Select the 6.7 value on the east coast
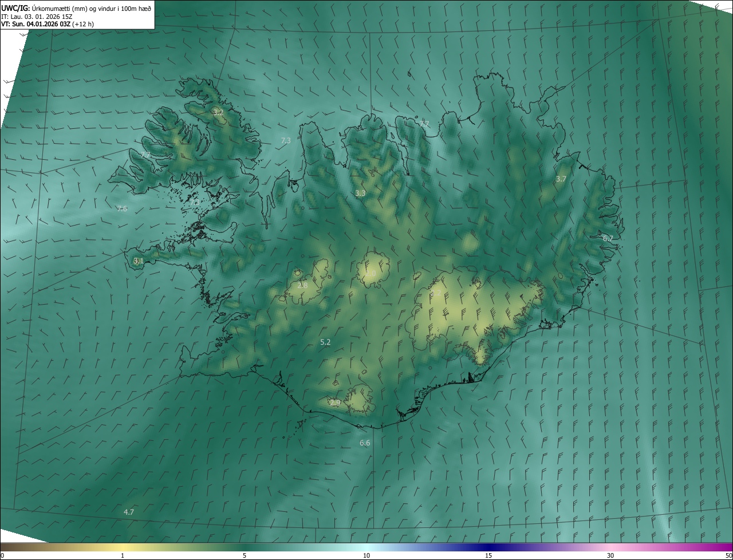The height and width of the screenshot is (560, 733). tap(608, 238)
